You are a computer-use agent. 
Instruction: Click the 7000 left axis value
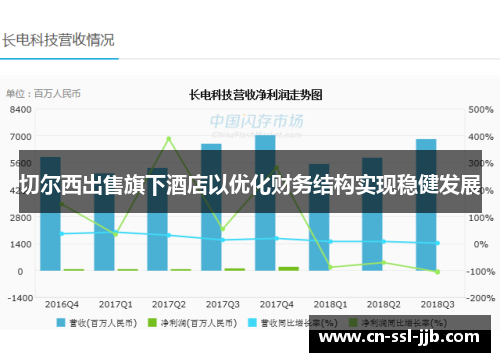[x=21, y=137]
